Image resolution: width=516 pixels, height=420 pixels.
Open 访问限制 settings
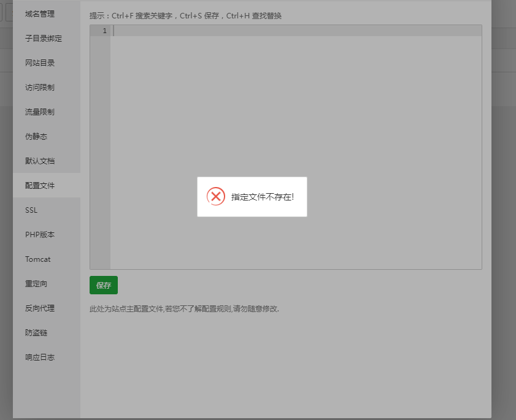(39, 87)
